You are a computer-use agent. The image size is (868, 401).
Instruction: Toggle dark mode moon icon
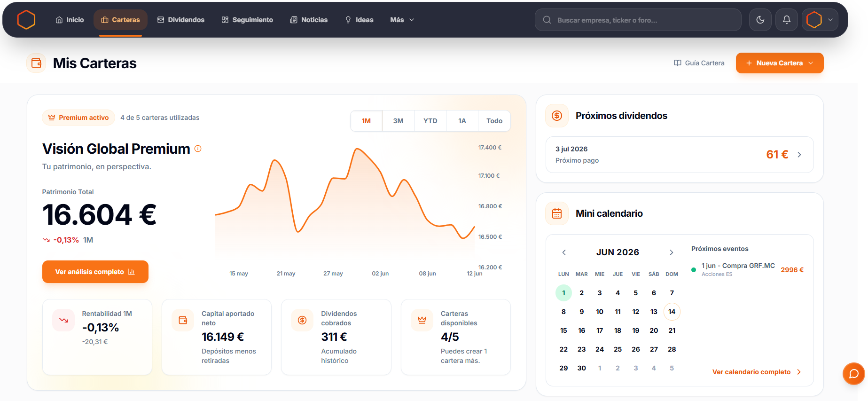point(760,20)
